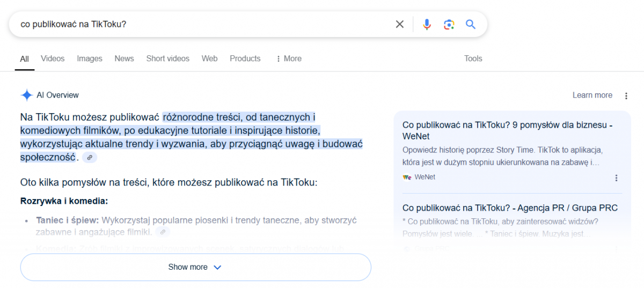The width and height of the screenshot is (644, 288).
Task: Switch to the Images tab
Action: 90,58
